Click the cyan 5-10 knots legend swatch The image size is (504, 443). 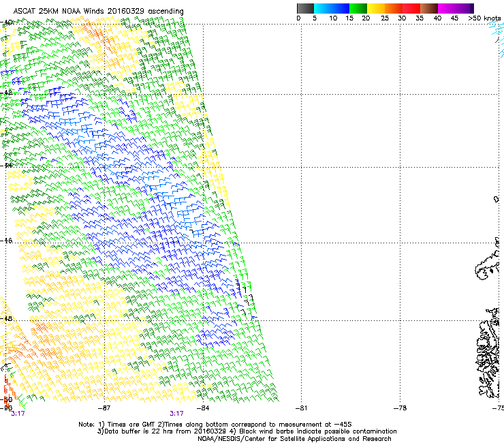323,8
